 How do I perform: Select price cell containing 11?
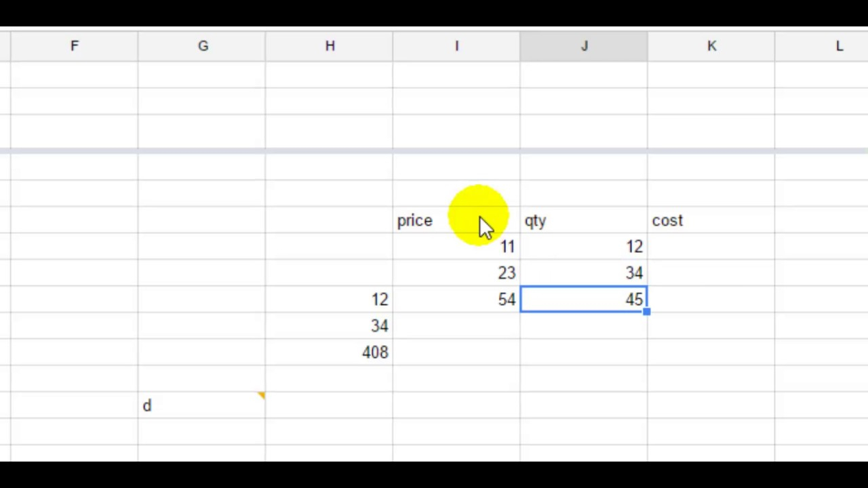(456, 247)
